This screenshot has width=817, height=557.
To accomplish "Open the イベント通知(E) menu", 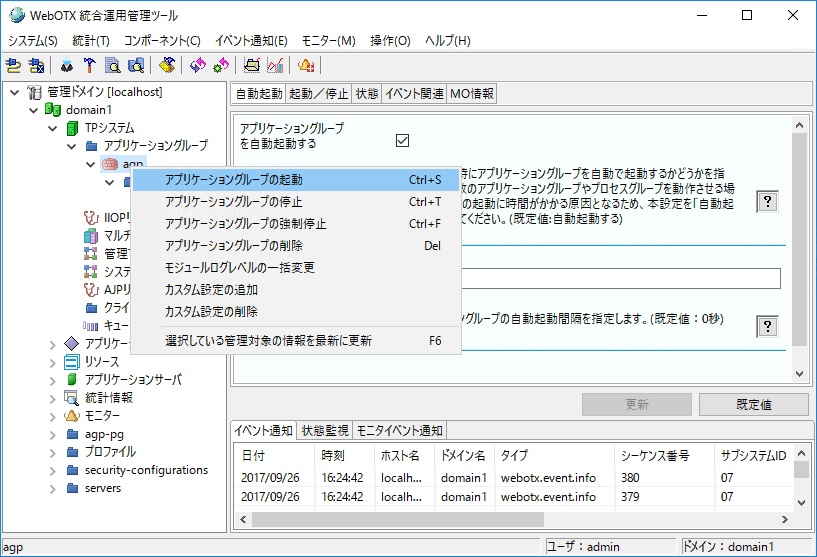I will pyautogui.click(x=251, y=41).
